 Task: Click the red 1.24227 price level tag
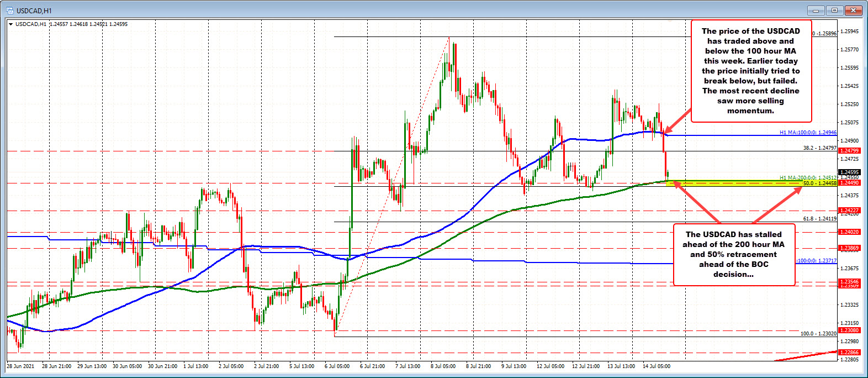[849, 211]
